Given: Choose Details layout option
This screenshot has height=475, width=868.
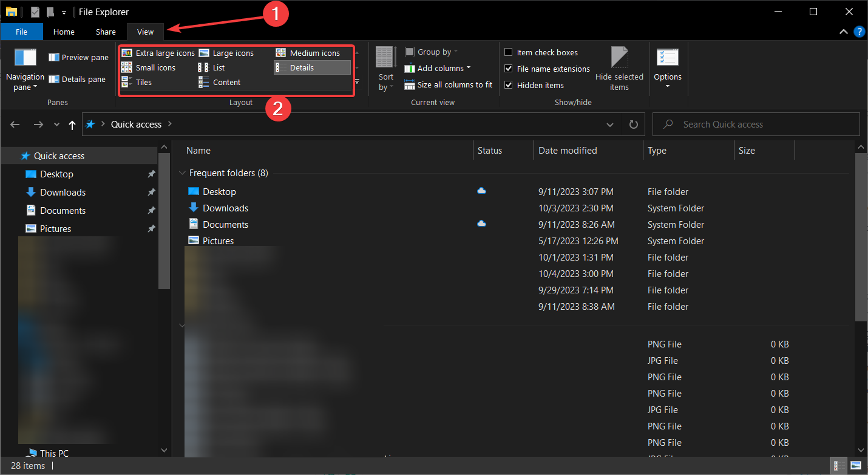Looking at the screenshot, I should pyautogui.click(x=312, y=68).
